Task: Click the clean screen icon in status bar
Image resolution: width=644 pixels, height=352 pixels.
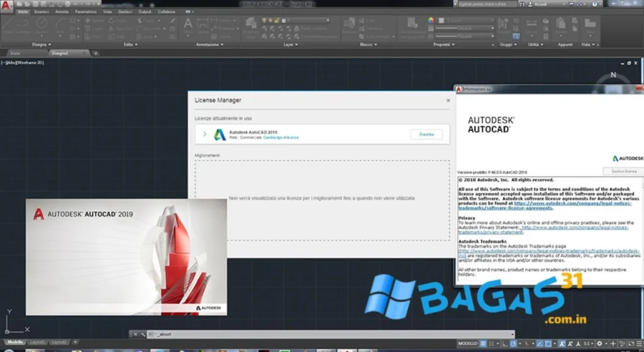Action: [x=631, y=343]
